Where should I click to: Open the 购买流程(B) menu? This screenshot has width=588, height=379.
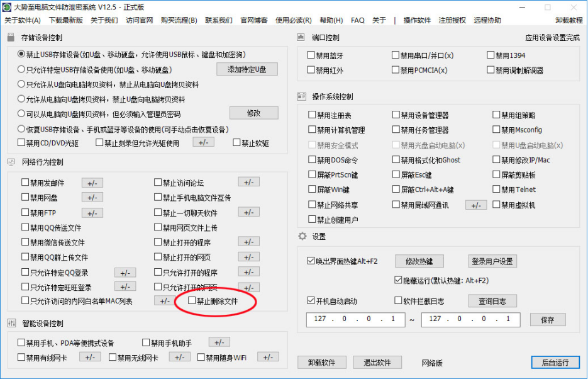(x=179, y=20)
